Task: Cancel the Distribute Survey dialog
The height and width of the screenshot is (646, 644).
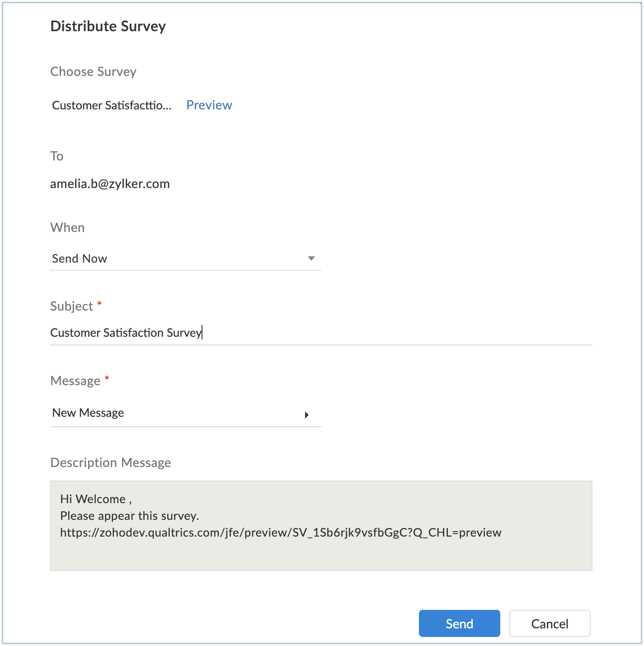Action: coord(550,624)
